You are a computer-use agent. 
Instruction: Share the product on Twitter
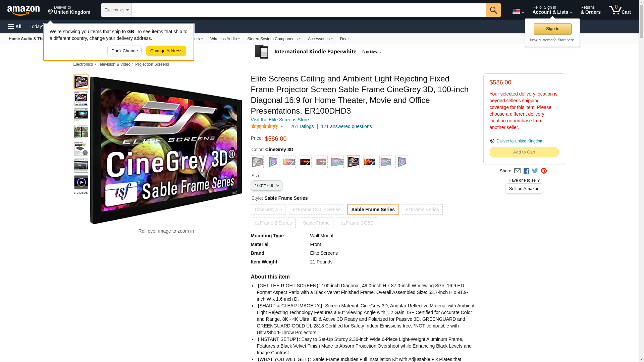point(535,171)
